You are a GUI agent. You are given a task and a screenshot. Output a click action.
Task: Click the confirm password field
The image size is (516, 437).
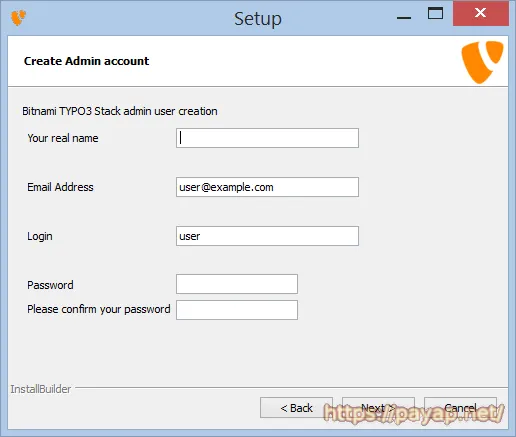(x=237, y=310)
